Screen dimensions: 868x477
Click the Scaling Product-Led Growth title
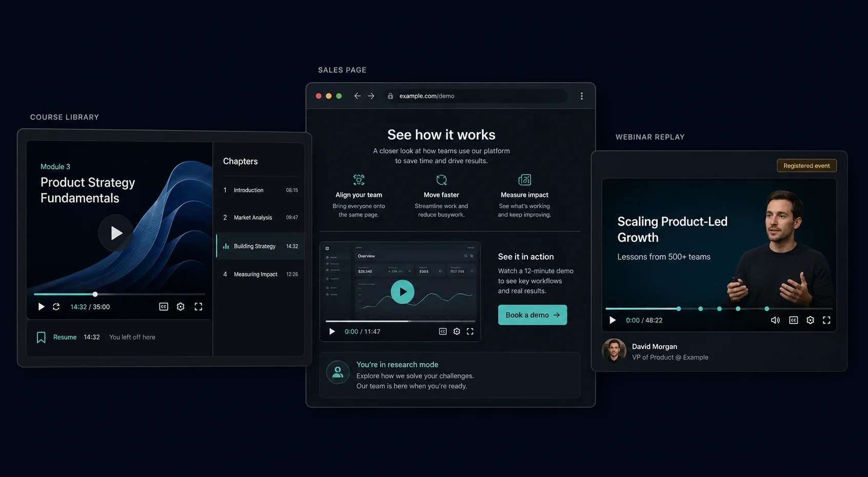(673, 229)
